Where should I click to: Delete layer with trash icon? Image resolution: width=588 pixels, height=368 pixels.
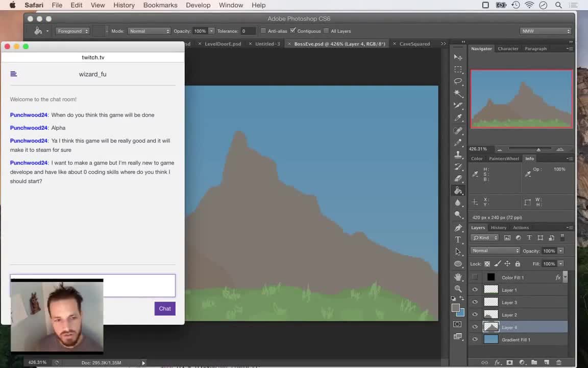pos(559,362)
